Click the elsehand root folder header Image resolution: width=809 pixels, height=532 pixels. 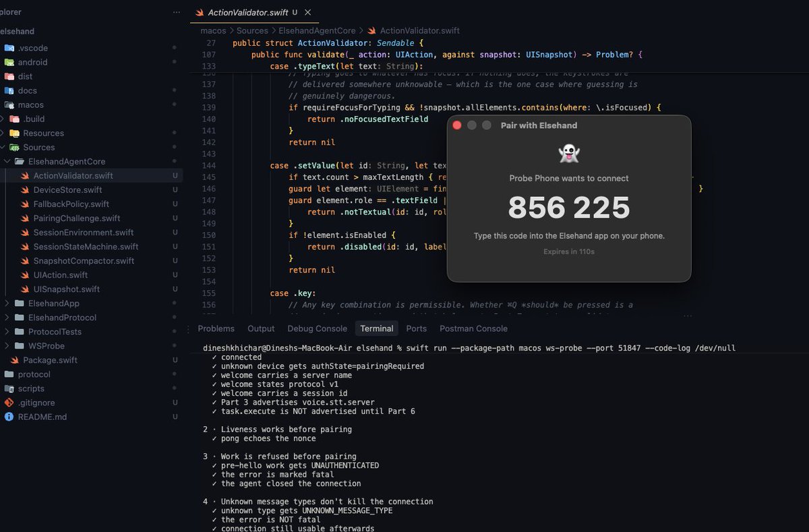18,31
